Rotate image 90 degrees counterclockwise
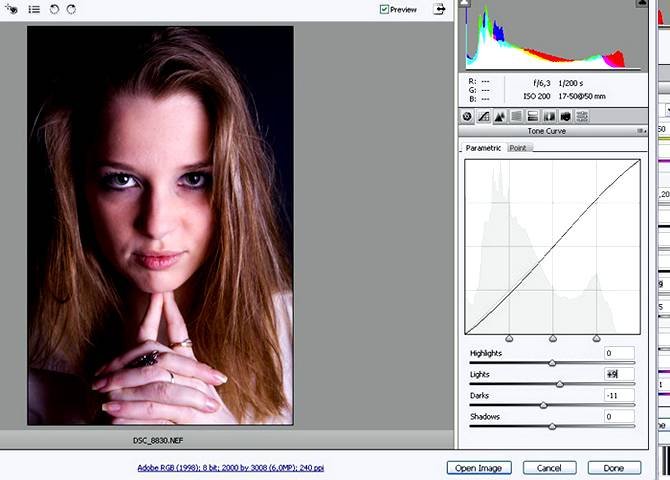 point(54,9)
